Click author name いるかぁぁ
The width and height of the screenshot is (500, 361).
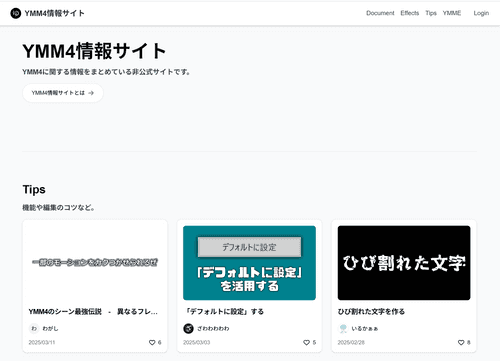365,328
